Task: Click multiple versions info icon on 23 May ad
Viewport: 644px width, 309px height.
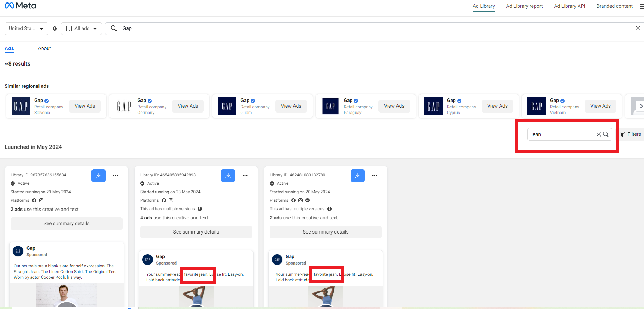Action: tap(200, 209)
